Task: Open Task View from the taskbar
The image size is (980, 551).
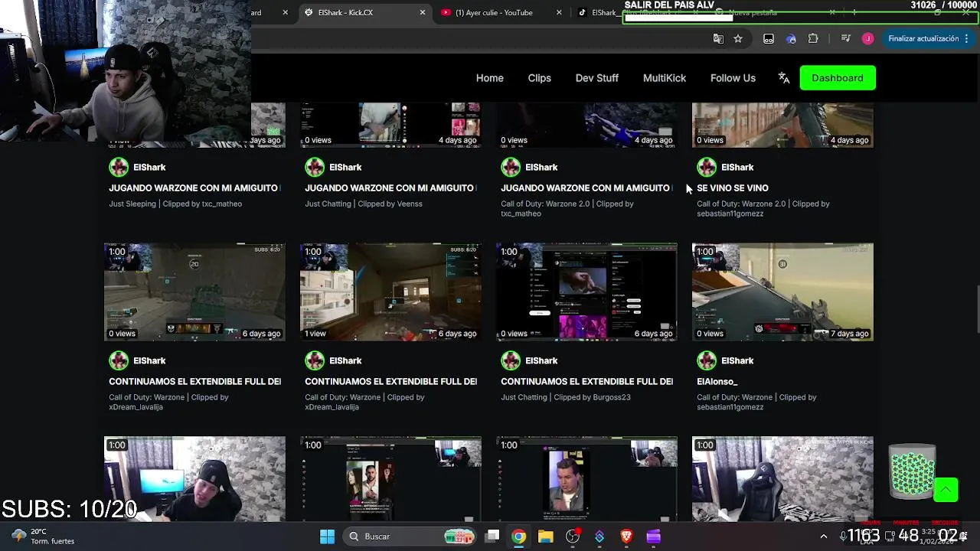Action: [492, 536]
